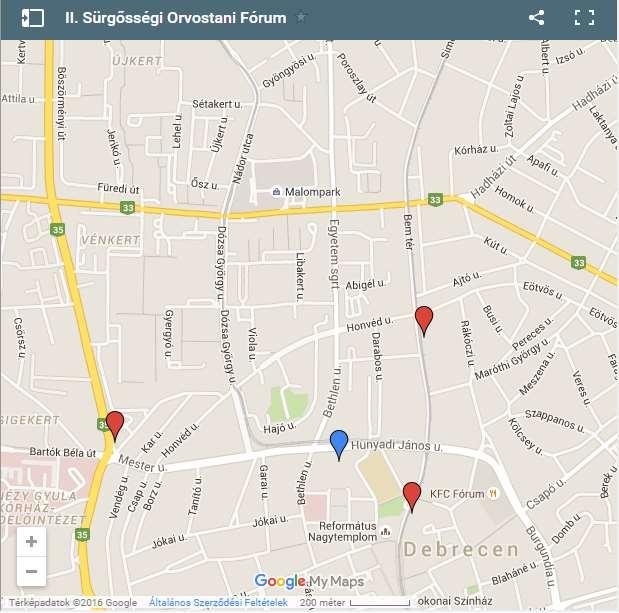Click the route 33 shield by Eötvös u.

coord(579,262)
